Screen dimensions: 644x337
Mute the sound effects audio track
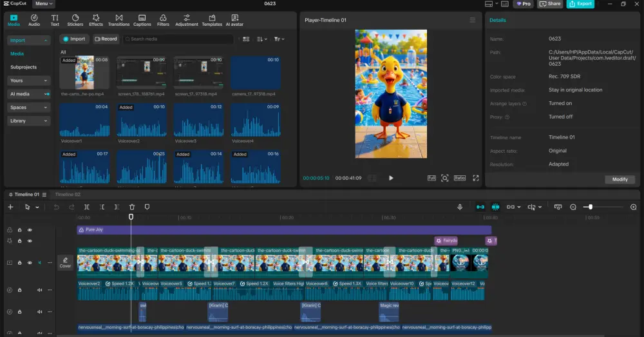(39, 311)
